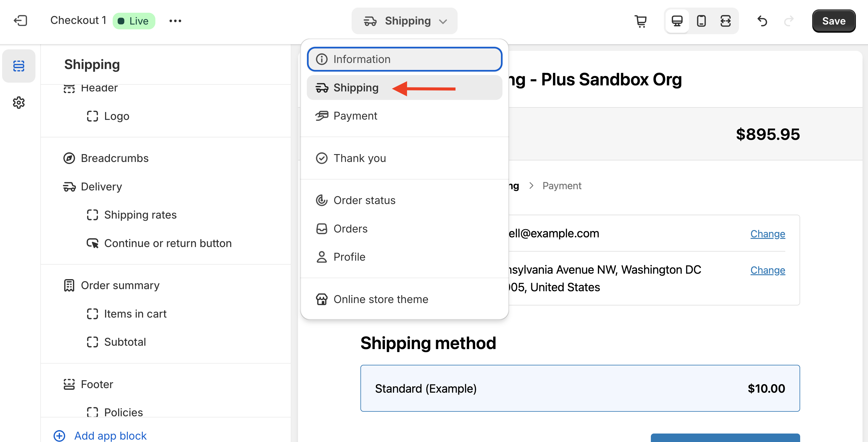868x442 pixels.
Task: Click the cart preview icon
Action: 641,21
